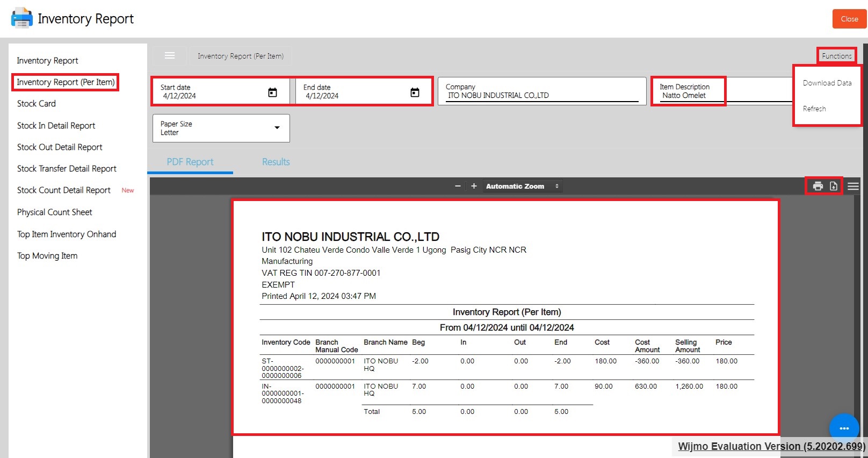
Task: Click inventory code ST-0000000002-0000000006
Action: click(283, 368)
